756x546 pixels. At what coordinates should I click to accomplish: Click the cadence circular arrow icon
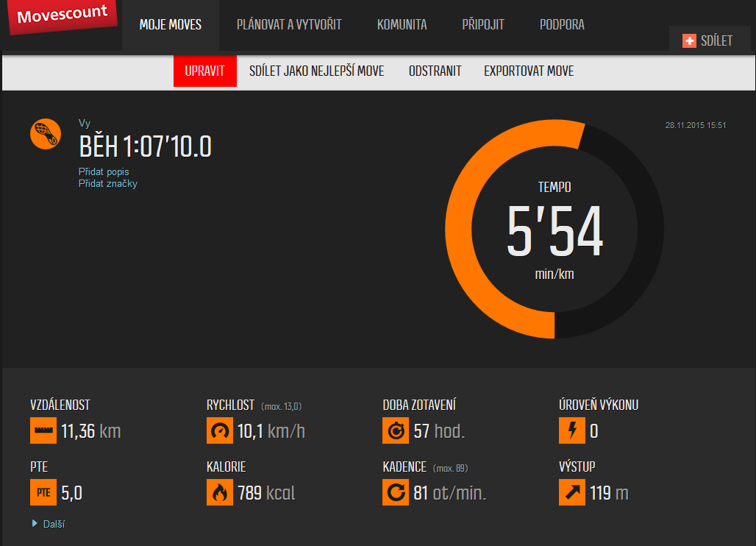click(x=396, y=492)
